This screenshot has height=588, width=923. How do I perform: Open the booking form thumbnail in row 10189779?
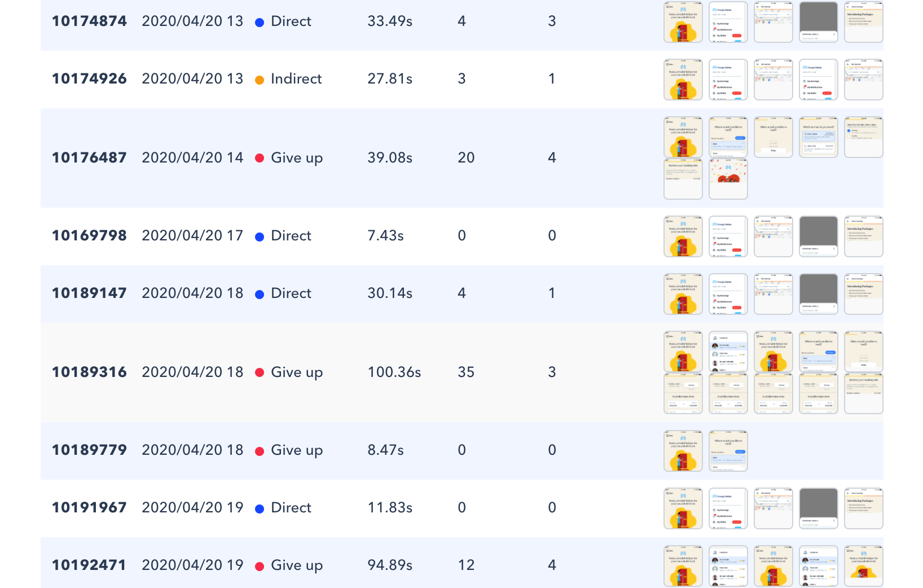coord(728,451)
